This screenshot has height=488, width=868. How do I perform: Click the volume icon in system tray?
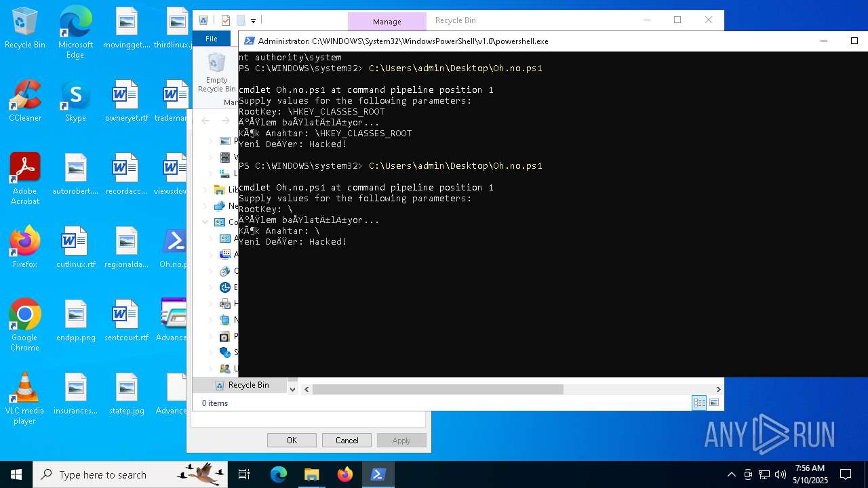click(781, 474)
